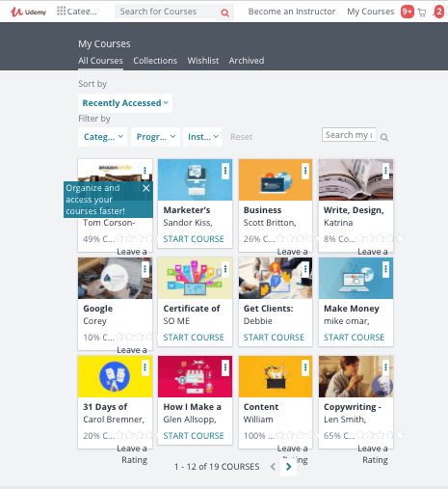Viewport: 448px width, 489px height.
Task: Close the Organize and access tooltip
Action: (x=146, y=188)
